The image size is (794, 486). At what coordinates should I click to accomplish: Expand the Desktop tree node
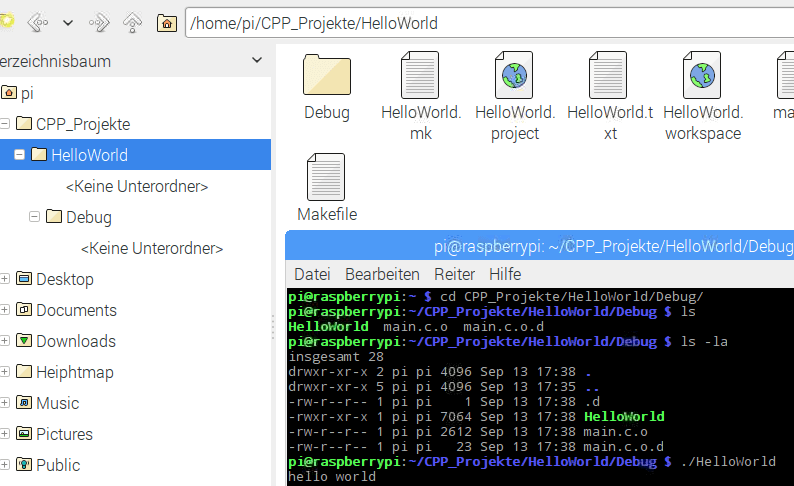6,279
